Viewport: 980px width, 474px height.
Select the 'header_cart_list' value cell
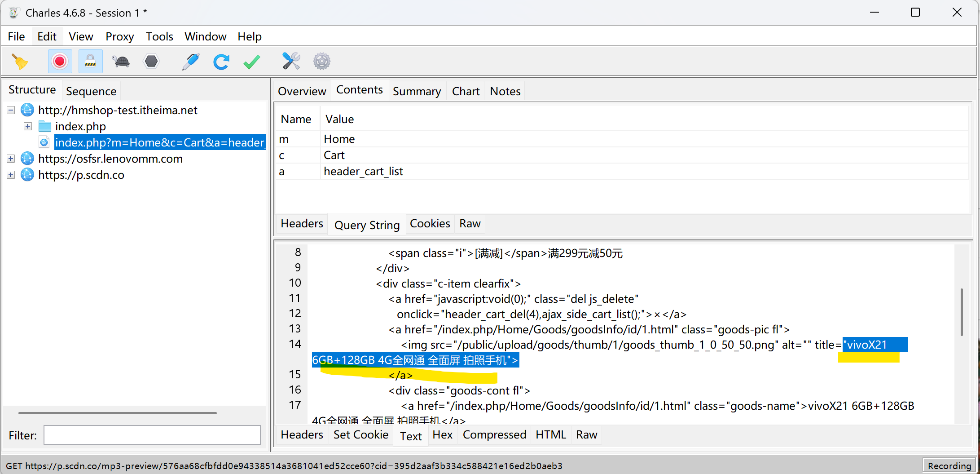pos(644,171)
